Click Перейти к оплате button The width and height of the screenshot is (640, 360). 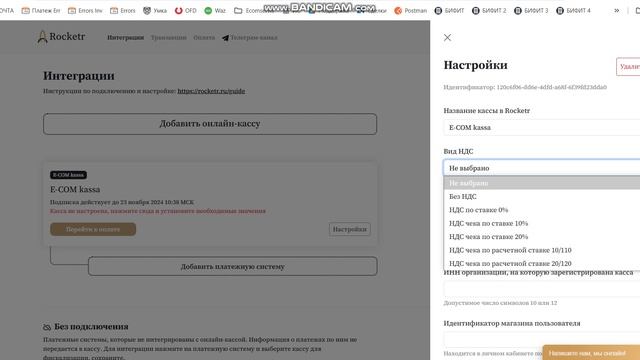[x=93, y=229]
